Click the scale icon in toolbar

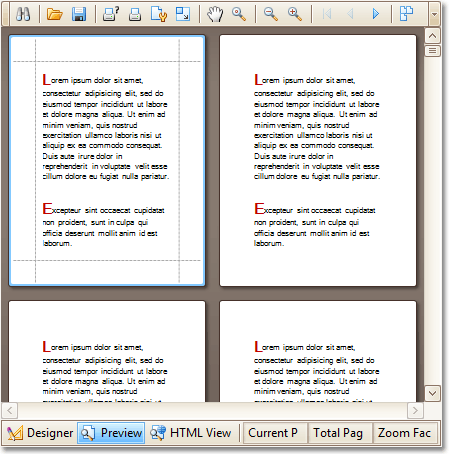point(183,14)
